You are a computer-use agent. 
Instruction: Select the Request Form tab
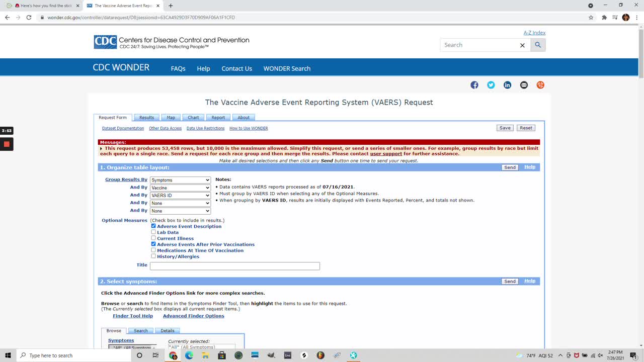pos(113,118)
